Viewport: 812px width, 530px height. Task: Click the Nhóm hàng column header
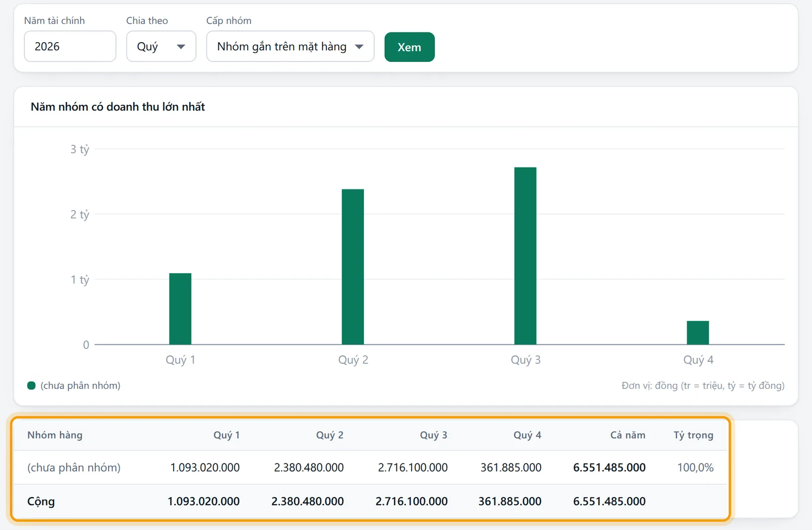(55, 435)
